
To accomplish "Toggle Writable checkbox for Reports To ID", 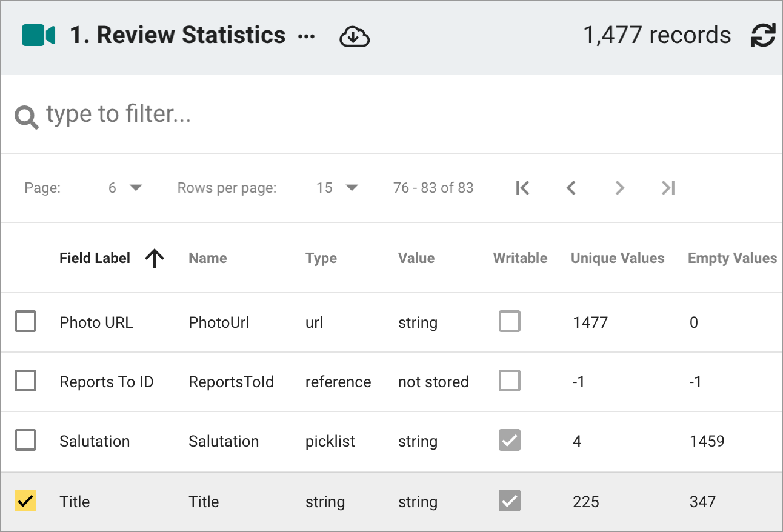I will point(510,381).
